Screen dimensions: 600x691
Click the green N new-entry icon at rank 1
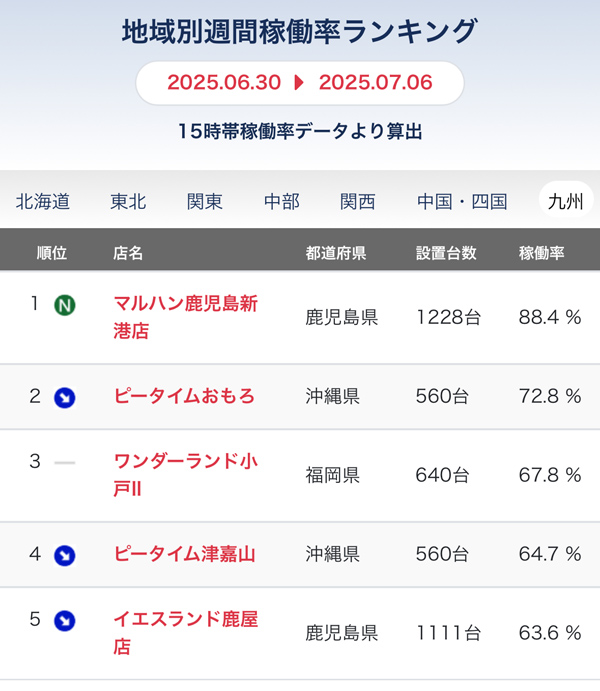[65, 305]
